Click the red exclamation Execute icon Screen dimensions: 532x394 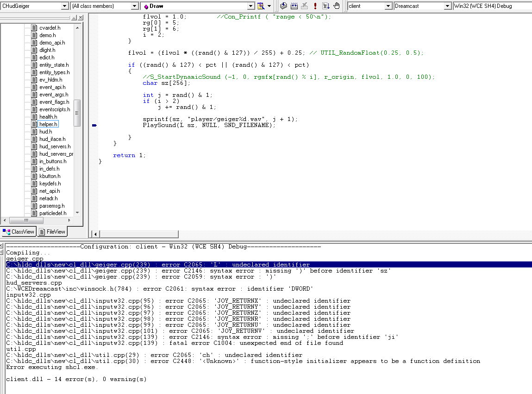[315, 6]
